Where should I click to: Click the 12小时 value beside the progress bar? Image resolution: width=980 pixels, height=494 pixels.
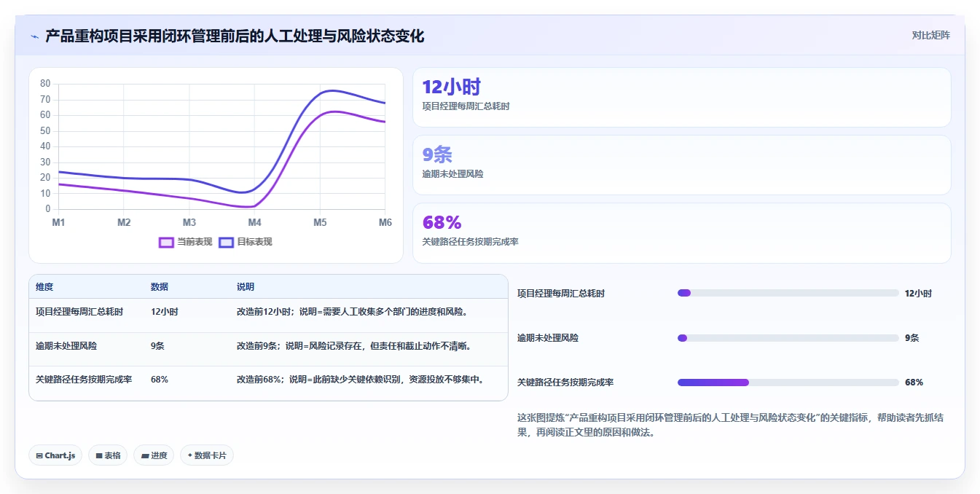tap(918, 294)
